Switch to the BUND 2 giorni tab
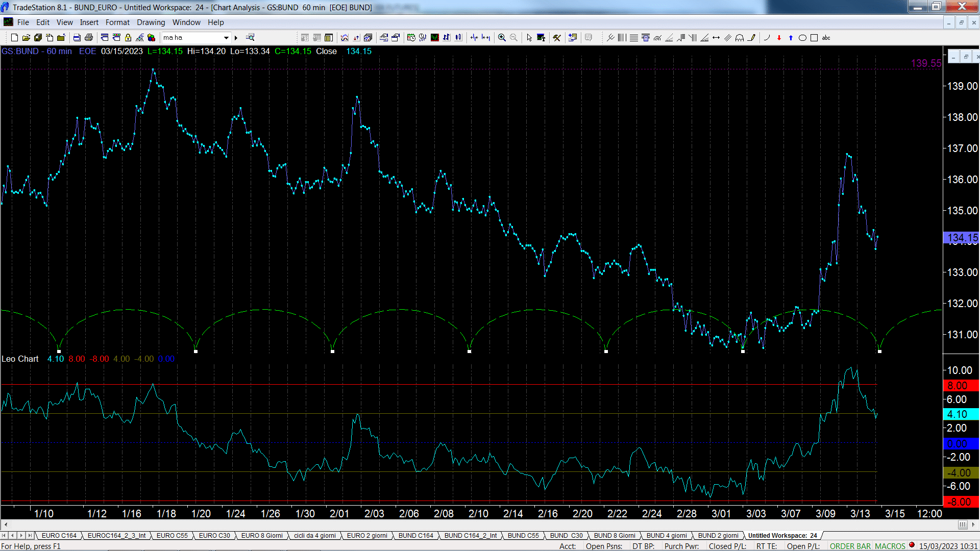Image resolution: width=980 pixels, height=551 pixels. (x=718, y=536)
